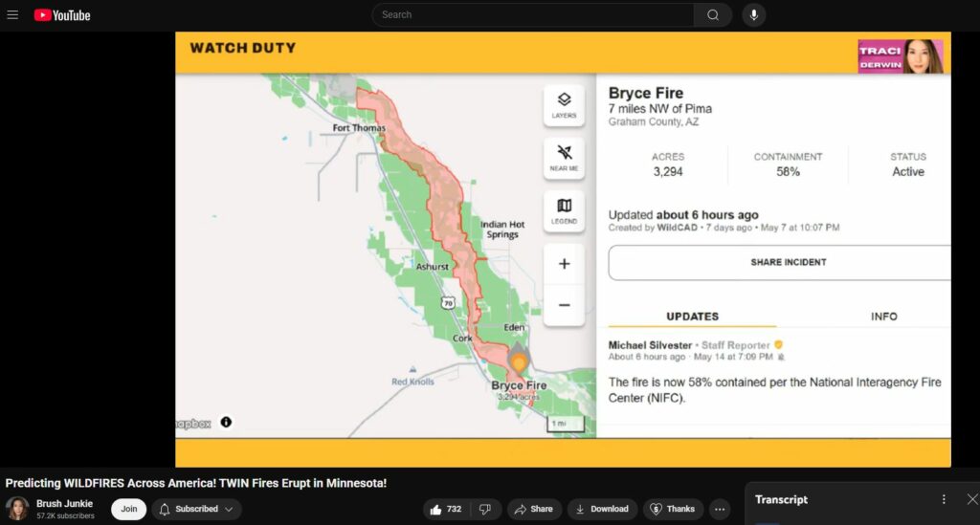
Task: Click the Near Me location icon
Action: [564, 157]
